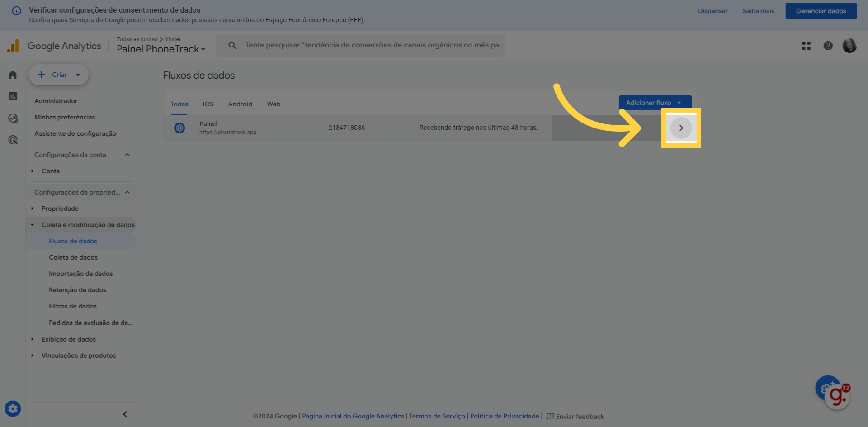The width and height of the screenshot is (868, 427).
Task: Open Filtros de dados menu item
Action: coord(73,306)
